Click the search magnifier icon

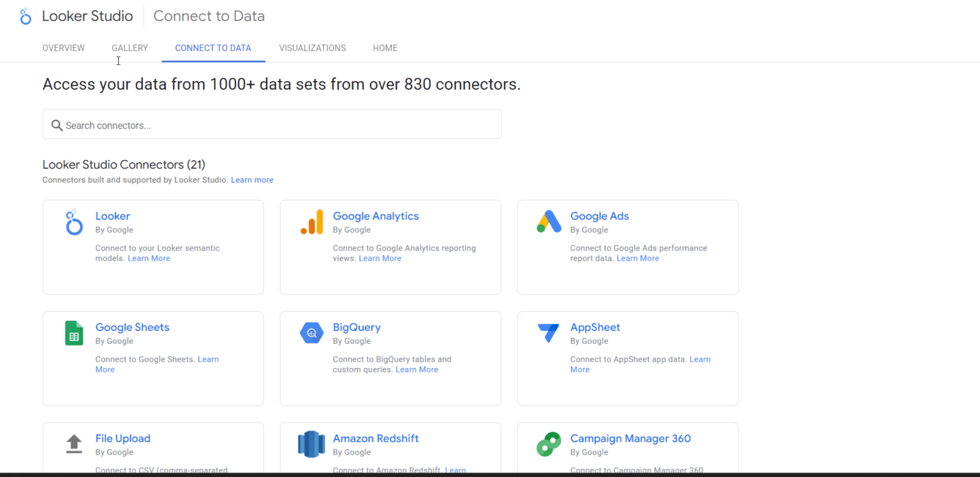57,125
